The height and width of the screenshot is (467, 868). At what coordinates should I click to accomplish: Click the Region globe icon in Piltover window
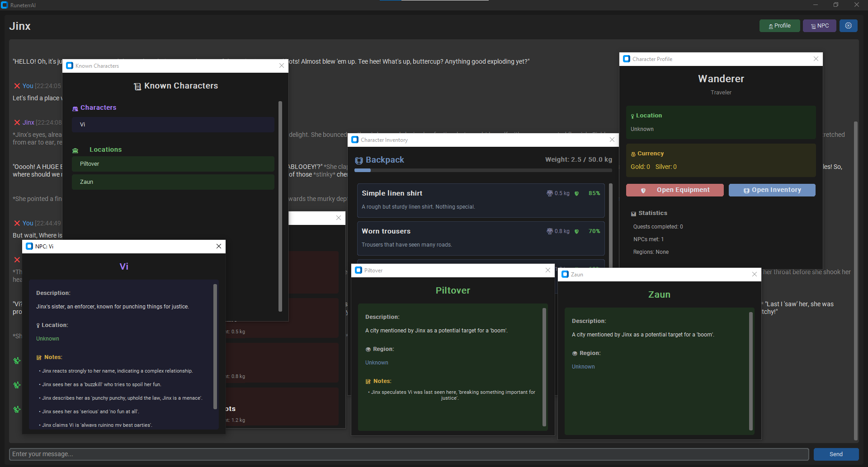click(368, 350)
